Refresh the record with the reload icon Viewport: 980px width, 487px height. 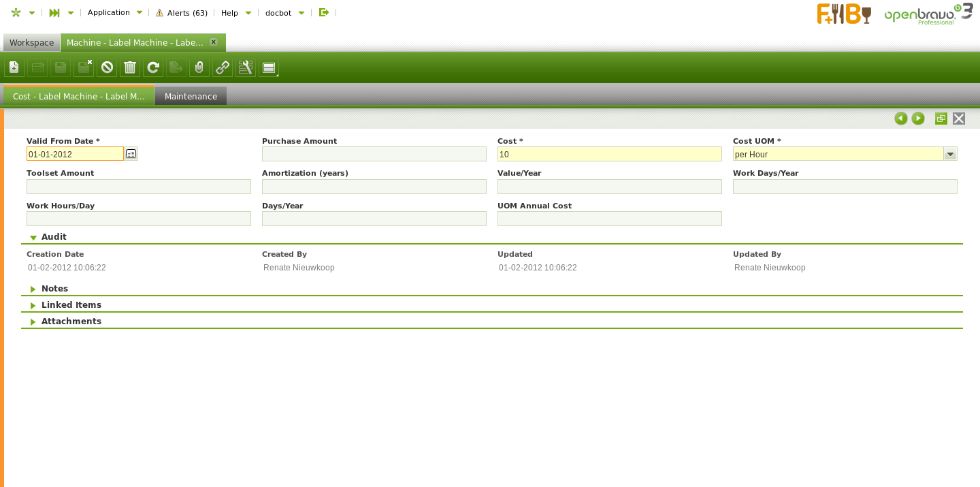coord(153,67)
